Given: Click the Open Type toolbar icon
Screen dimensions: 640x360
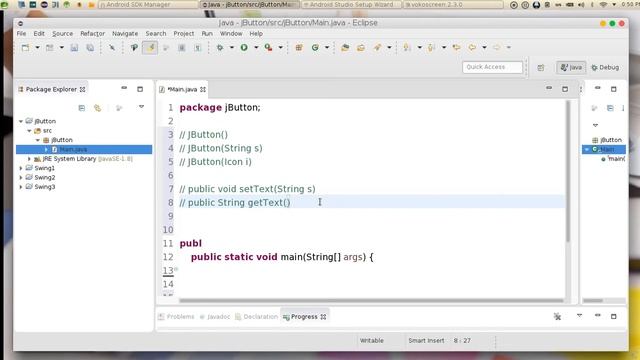Looking at the screenshot, I should pos(345,48).
